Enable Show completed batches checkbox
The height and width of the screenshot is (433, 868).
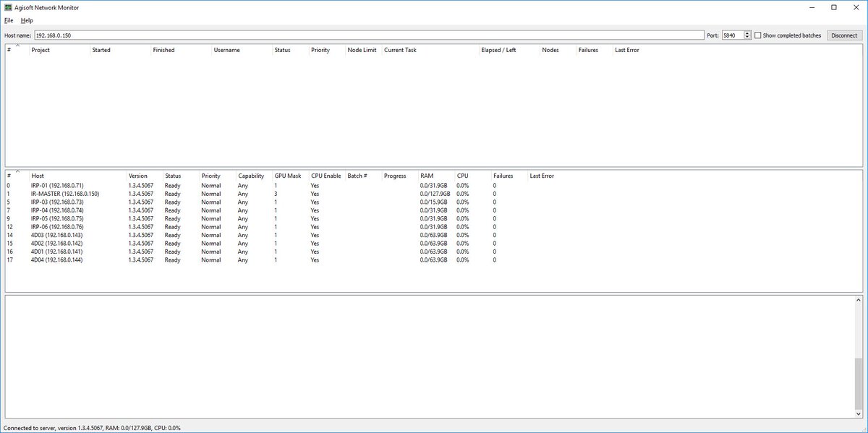point(758,35)
